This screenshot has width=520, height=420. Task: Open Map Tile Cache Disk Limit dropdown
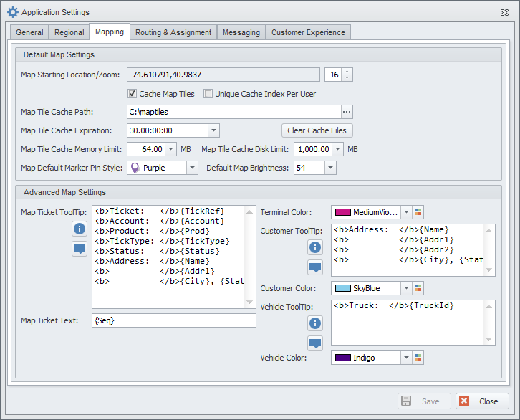click(x=337, y=149)
